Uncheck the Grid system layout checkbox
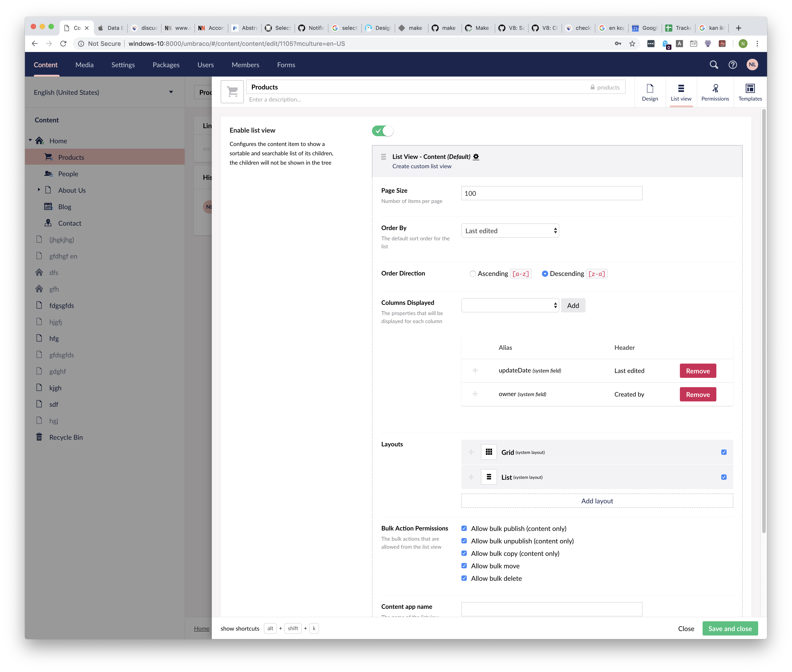 coord(723,452)
